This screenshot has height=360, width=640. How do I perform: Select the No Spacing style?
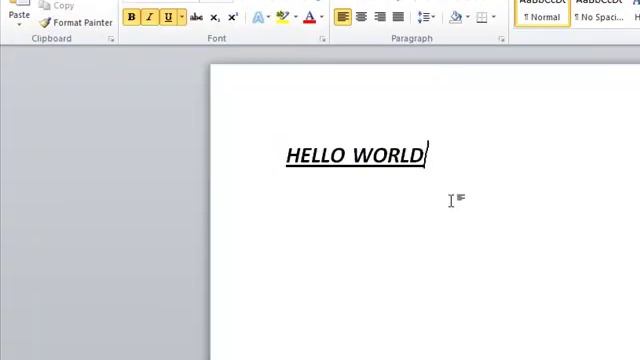pyautogui.click(x=599, y=12)
